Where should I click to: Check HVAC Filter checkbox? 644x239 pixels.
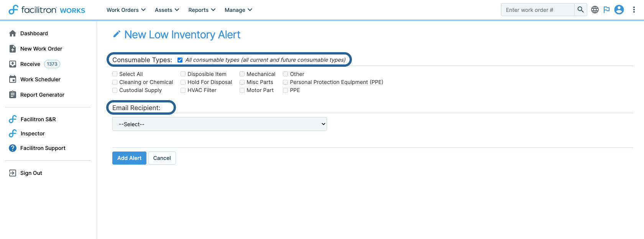[x=183, y=90]
